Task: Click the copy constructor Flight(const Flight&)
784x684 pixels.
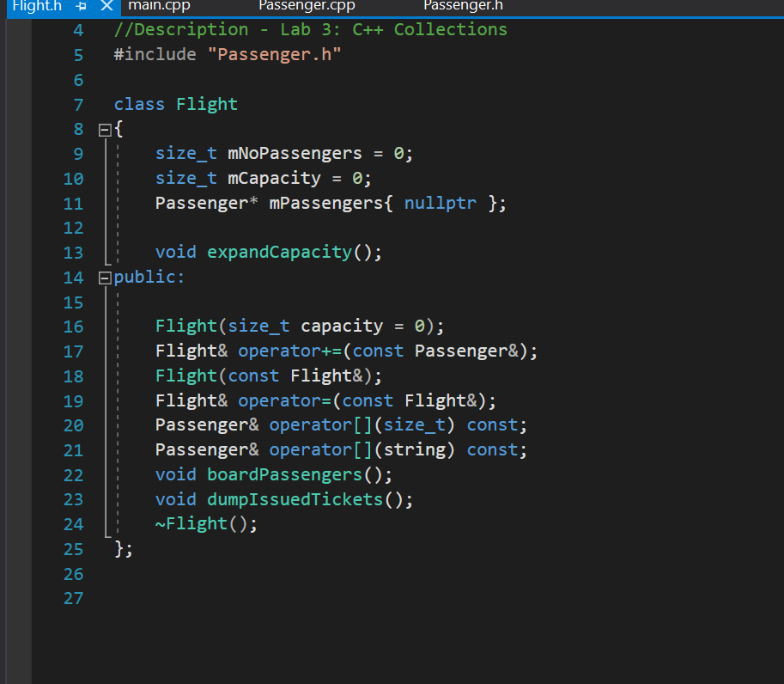Action: tap(269, 376)
